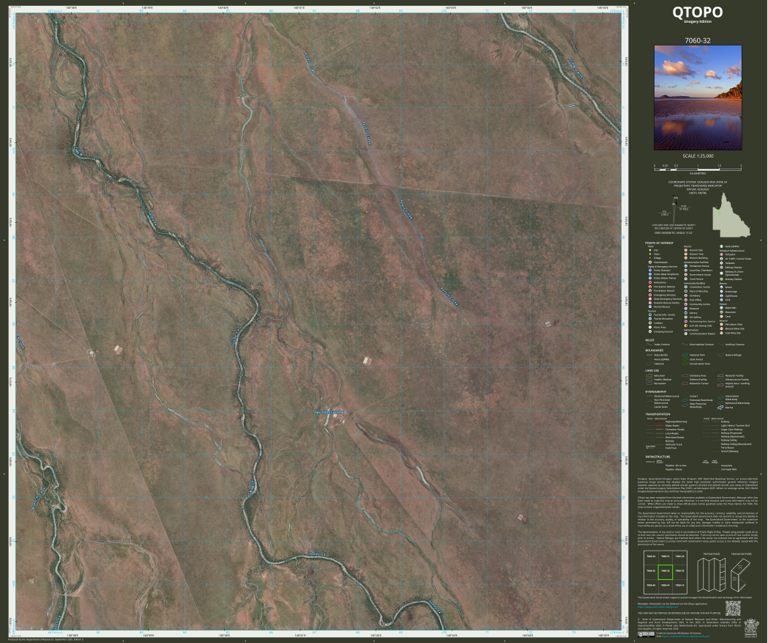Image resolution: width=768 pixels, height=643 pixels.
Task: Open the QTopo application web link
Action: click(658, 607)
